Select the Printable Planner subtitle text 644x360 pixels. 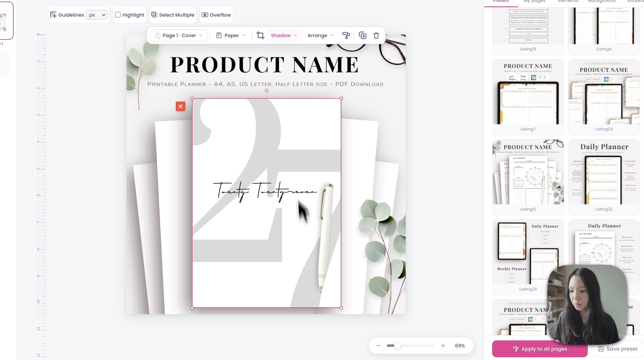point(265,84)
